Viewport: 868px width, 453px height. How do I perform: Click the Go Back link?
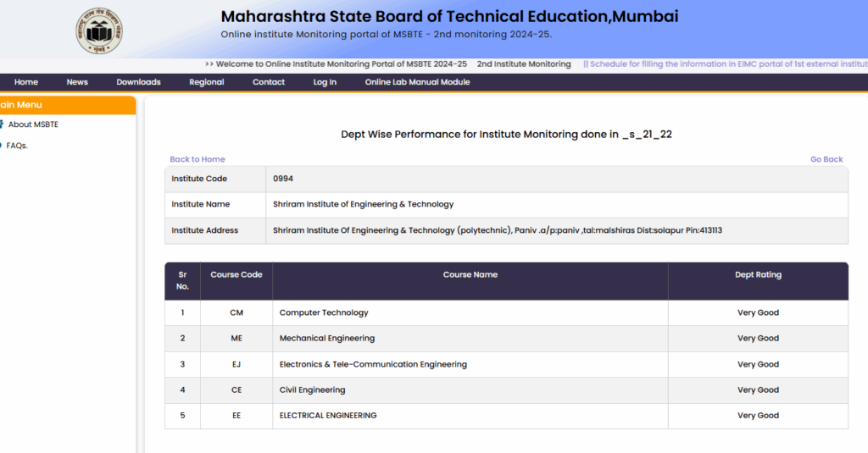[826, 159]
